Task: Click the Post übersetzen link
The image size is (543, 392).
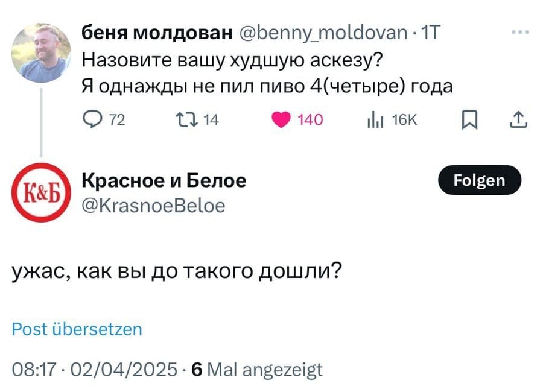Action: 77,329
